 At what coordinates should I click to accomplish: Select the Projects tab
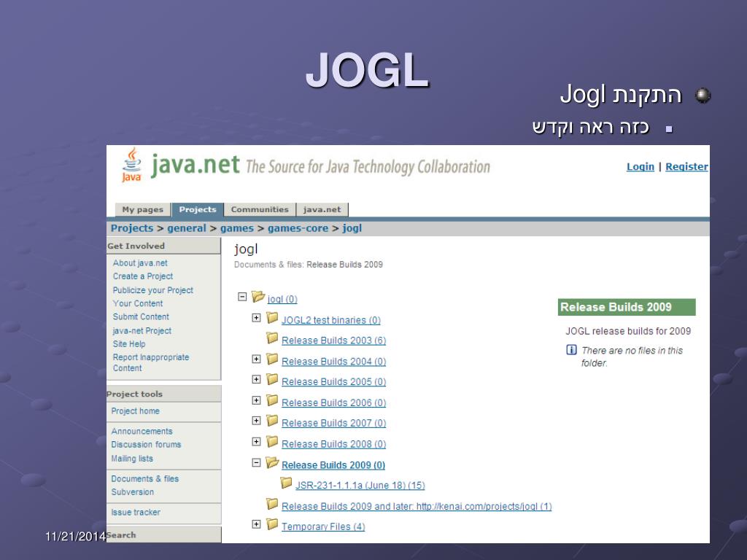(x=198, y=209)
